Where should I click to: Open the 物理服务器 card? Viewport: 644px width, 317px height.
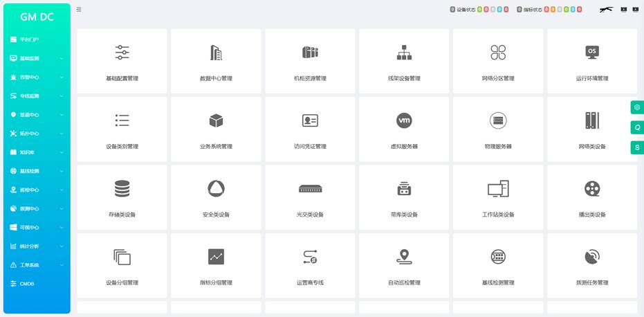pyautogui.click(x=498, y=129)
